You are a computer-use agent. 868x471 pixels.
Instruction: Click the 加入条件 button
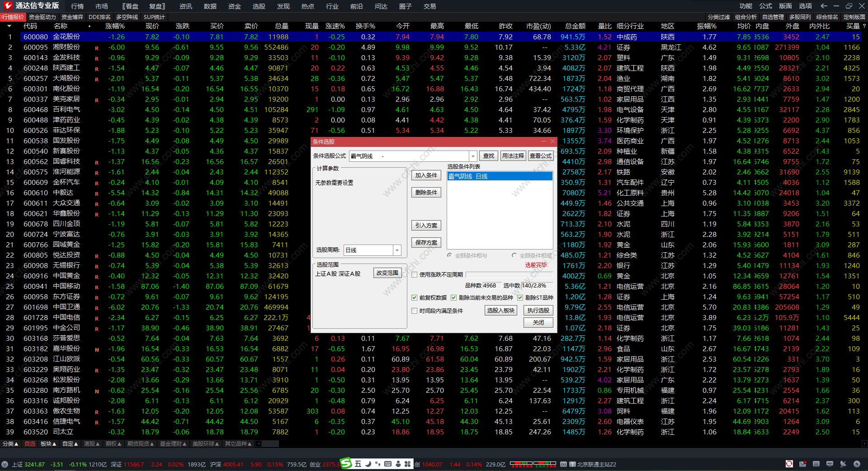click(426, 175)
